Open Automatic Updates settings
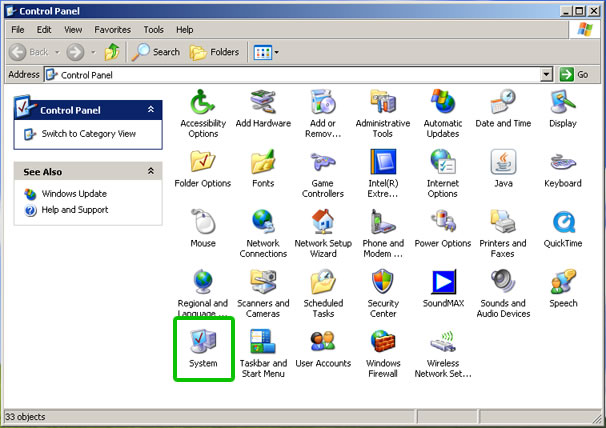Viewport: 606px width, 428px height. tap(443, 114)
